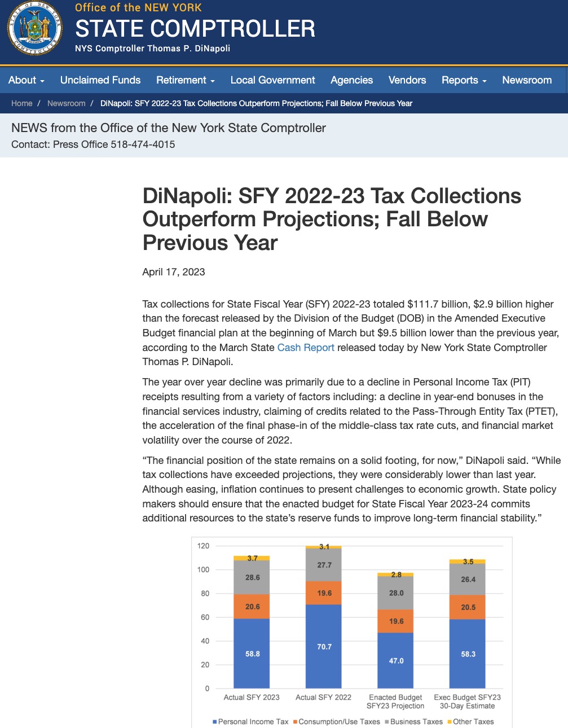Click the Actual SFY 2022 blue bar segment
This screenshot has width=568, height=728.
pos(324,646)
